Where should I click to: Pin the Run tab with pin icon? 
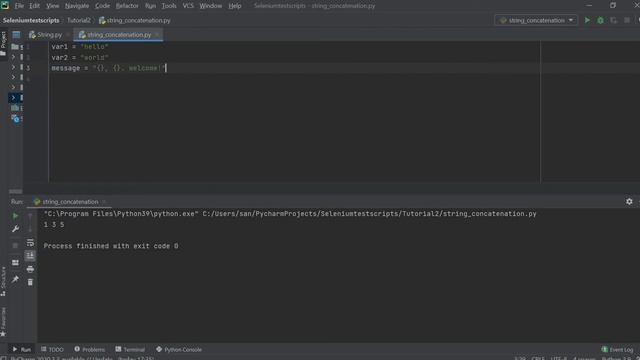pos(15,279)
